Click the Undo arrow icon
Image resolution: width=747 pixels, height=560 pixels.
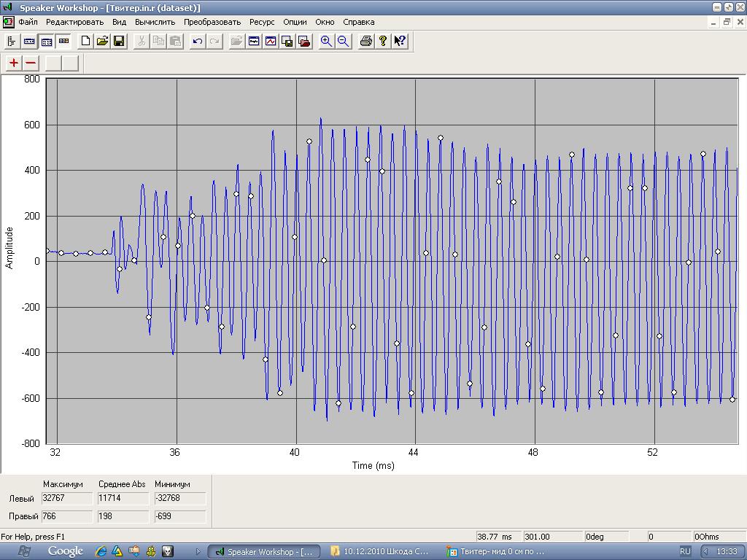pyautogui.click(x=197, y=42)
